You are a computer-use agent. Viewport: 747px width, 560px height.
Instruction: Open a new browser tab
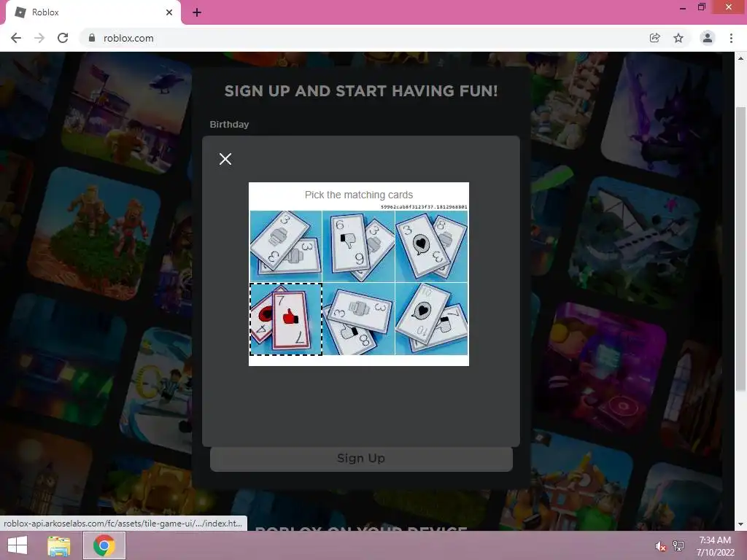pyautogui.click(x=197, y=12)
